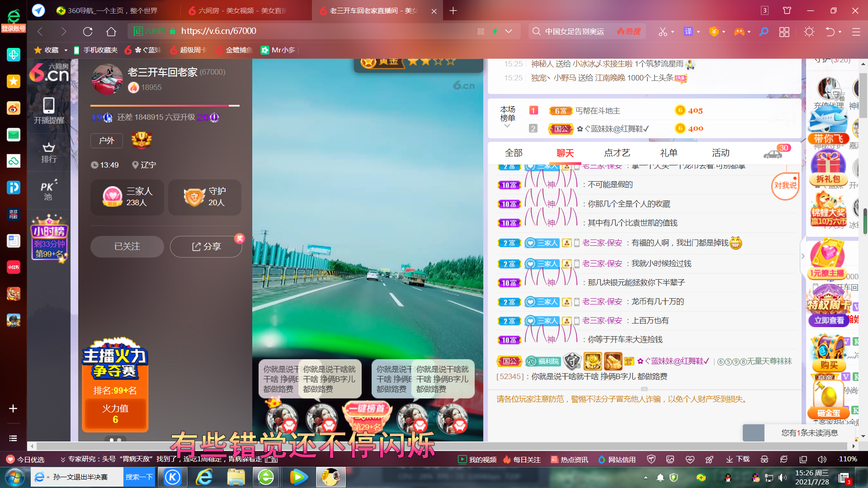Viewport: 868px width, 488px height.
Task: Click the horizontal page scrollbar
Action: coord(441,446)
